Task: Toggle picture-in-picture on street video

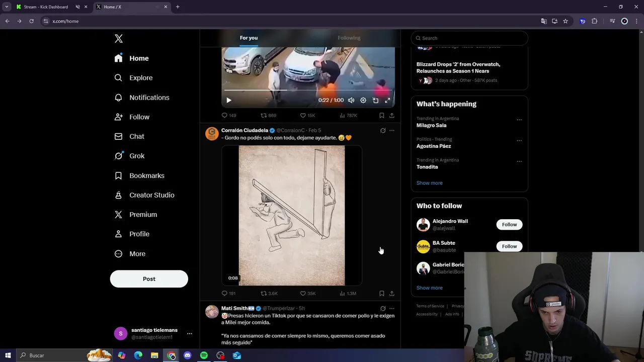Action: 375,100
